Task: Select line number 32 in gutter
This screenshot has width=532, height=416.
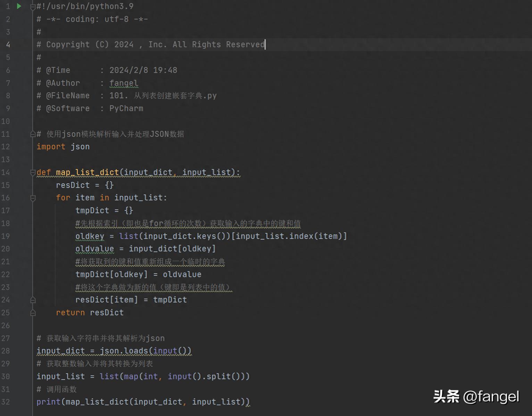Action: click(x=6, y=402)
